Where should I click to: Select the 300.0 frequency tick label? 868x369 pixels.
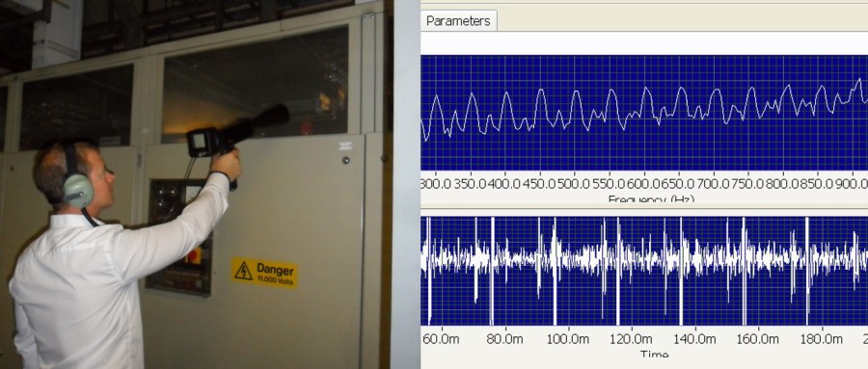tap(436, 184)
